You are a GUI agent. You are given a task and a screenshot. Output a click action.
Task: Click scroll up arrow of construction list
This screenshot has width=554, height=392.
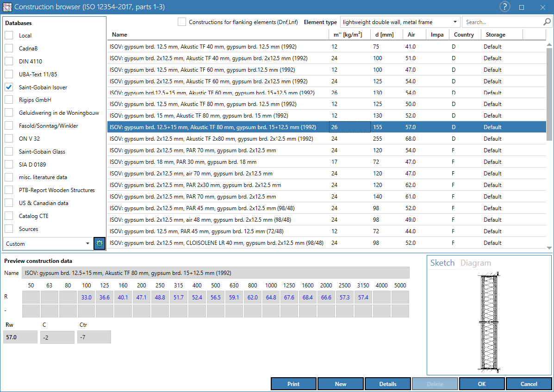coord(549,45)
